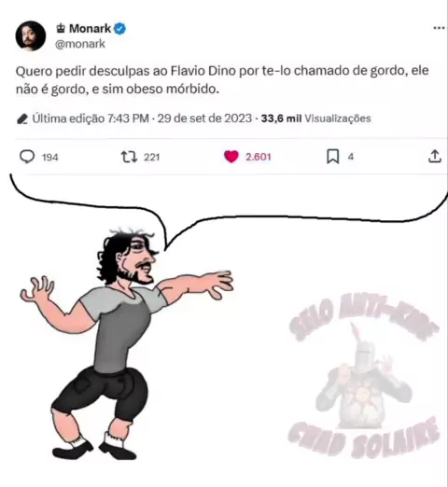Bookmark the tweet with bookmark icon
The height and width of the screenshot is (487, 448).
coord(332,157)
